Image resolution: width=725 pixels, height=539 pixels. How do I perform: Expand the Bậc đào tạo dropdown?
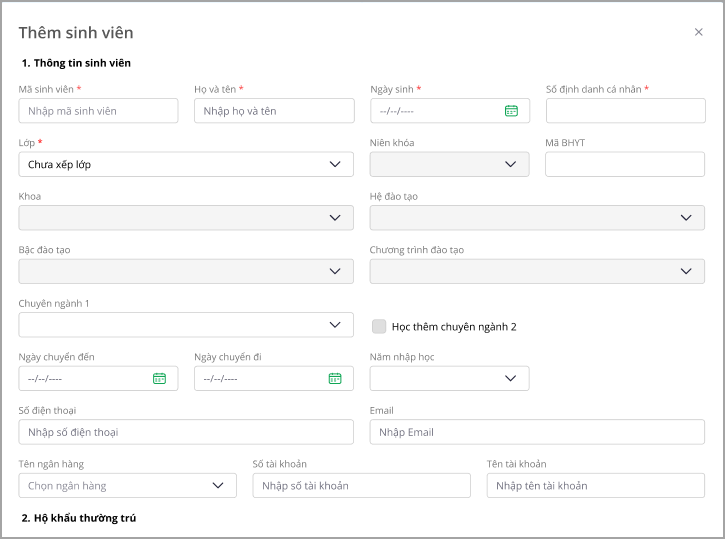coord(186,271)
